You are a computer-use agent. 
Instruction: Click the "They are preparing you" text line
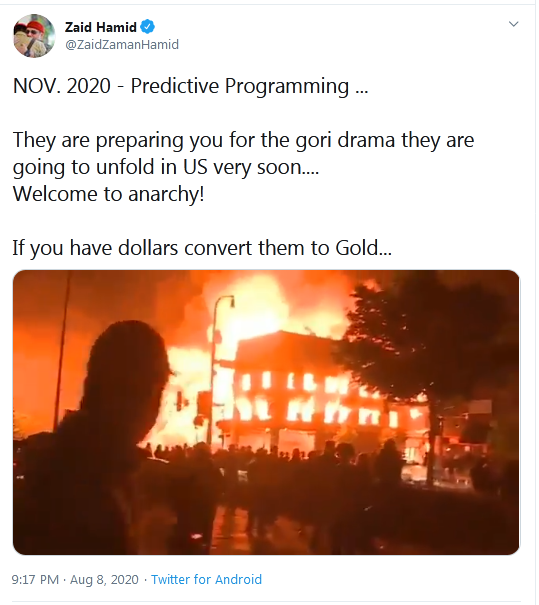(243, 140)
